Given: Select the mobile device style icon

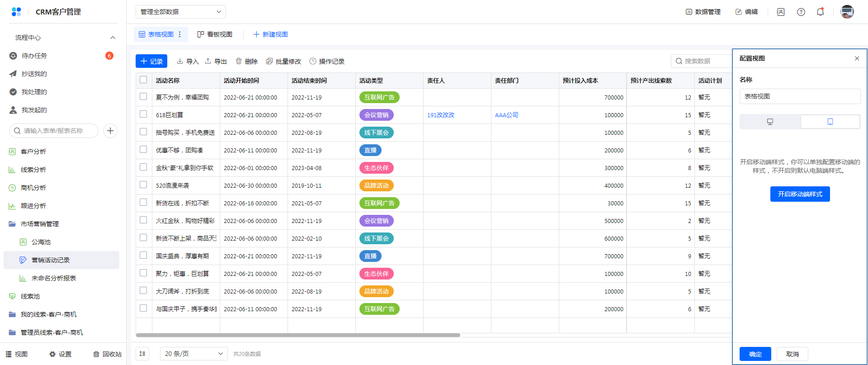Looking at the screenshot, I should pyautogui.click(x=830, y=122).
